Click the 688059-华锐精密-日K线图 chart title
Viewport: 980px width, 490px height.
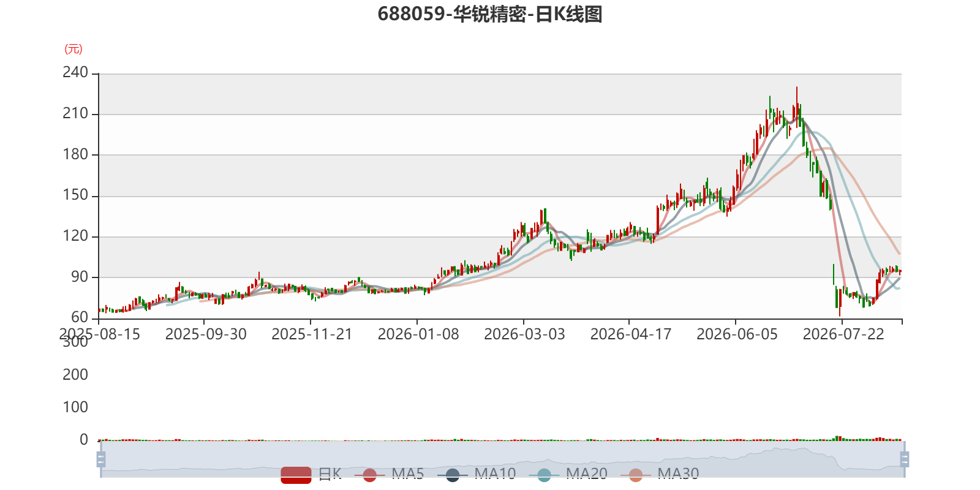coord(490,14)
